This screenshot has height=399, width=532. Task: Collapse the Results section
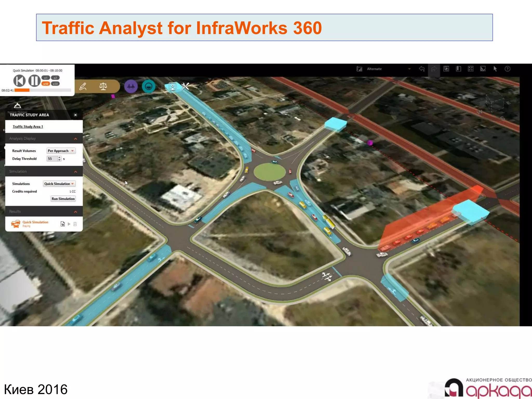[75, 212]
